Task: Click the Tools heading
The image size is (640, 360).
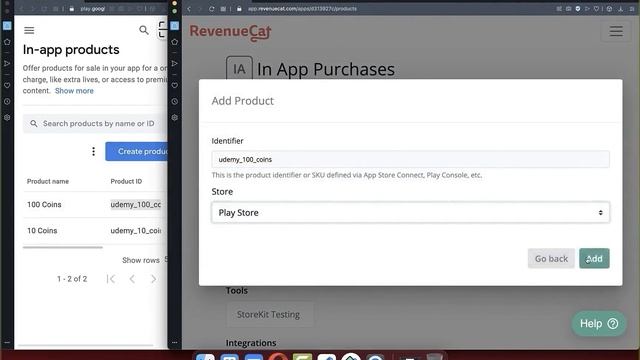Action: [237, 291]
